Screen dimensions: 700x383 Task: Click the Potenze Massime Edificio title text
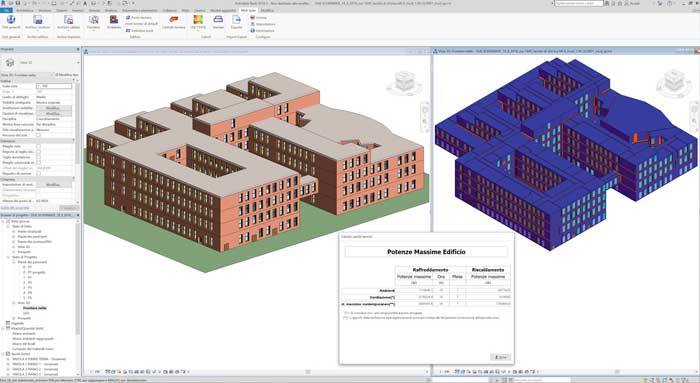[426, 252]
